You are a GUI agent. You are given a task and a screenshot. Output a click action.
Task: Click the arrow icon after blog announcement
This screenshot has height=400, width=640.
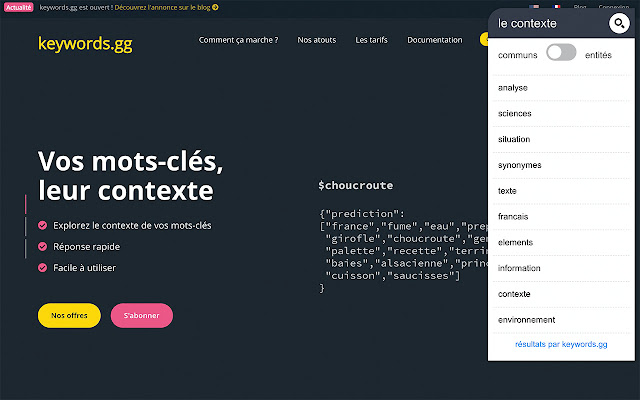point(215,7)
